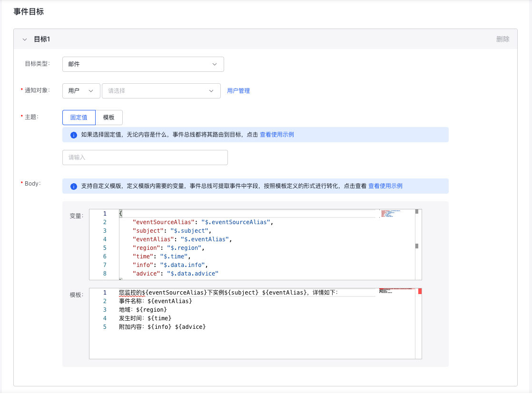Click the "advice" line in variable editor
532x394 pixels.
[x=176, y=274]
